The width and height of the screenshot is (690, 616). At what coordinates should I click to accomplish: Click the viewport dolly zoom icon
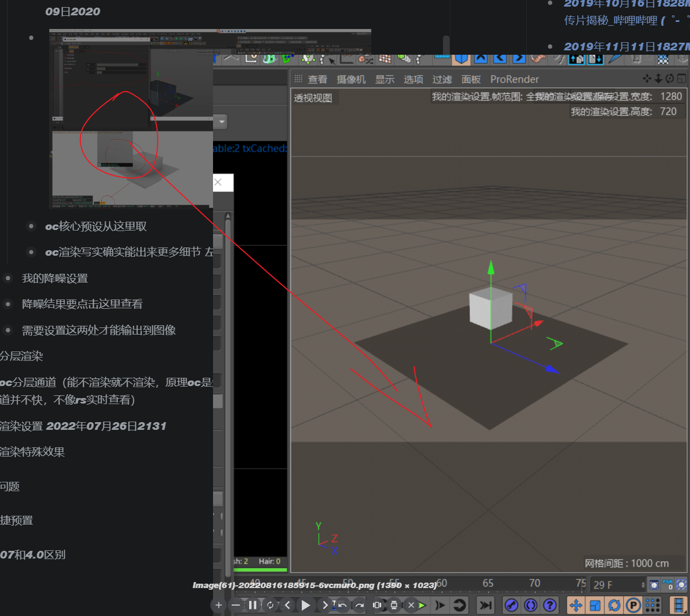pyautogui.click(x=659, y=79)
